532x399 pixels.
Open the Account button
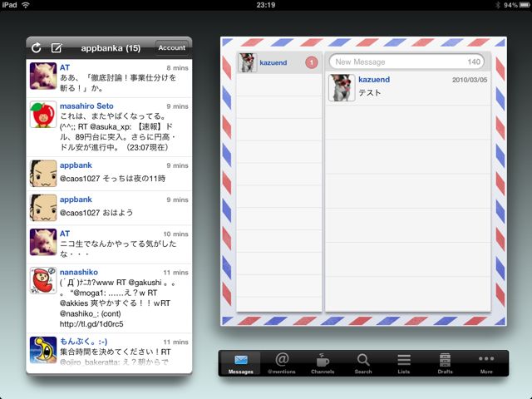click(x=172, y=48)
